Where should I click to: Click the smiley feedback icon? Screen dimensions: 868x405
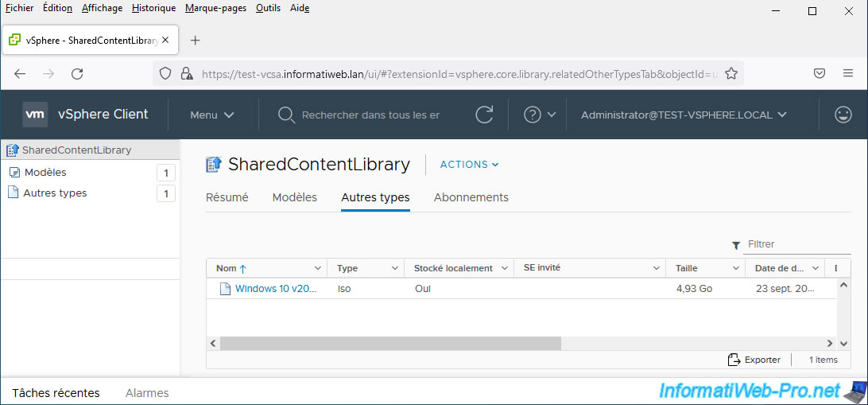point(843,115)
